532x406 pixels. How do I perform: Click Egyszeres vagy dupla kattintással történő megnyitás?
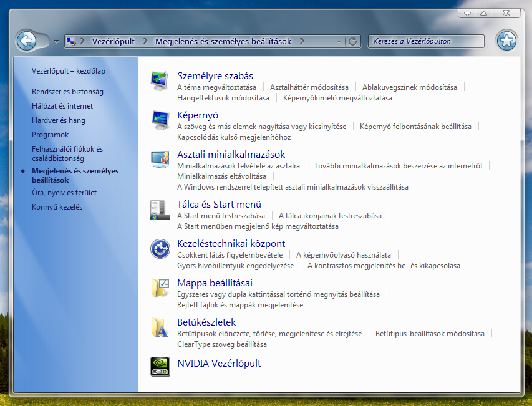tap(278, 294)
